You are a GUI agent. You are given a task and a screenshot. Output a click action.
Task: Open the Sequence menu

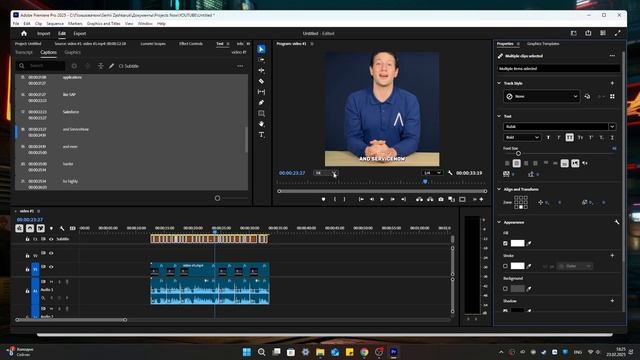(55, 24)
